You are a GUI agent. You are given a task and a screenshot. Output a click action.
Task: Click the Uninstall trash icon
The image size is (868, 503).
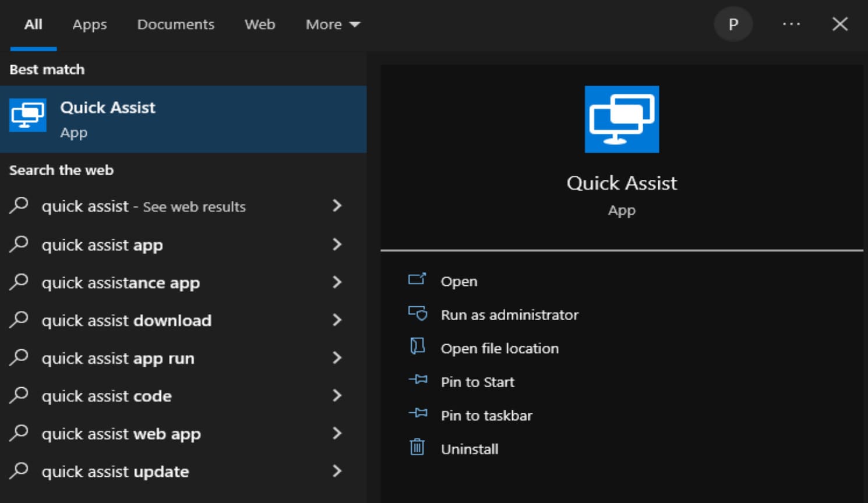tap(417, 447)
